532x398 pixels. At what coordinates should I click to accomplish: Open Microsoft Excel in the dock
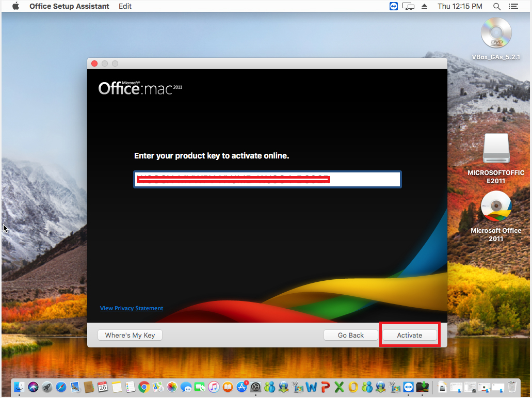(x=339, y=387)
